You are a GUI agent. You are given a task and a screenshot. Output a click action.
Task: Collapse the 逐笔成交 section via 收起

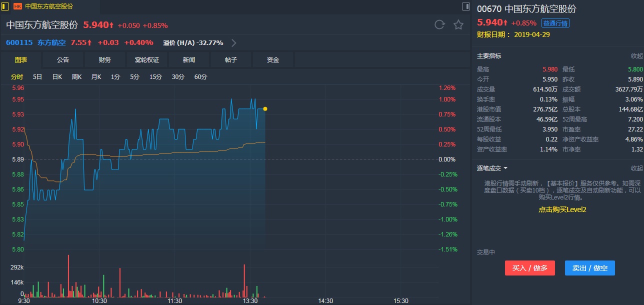636,168
